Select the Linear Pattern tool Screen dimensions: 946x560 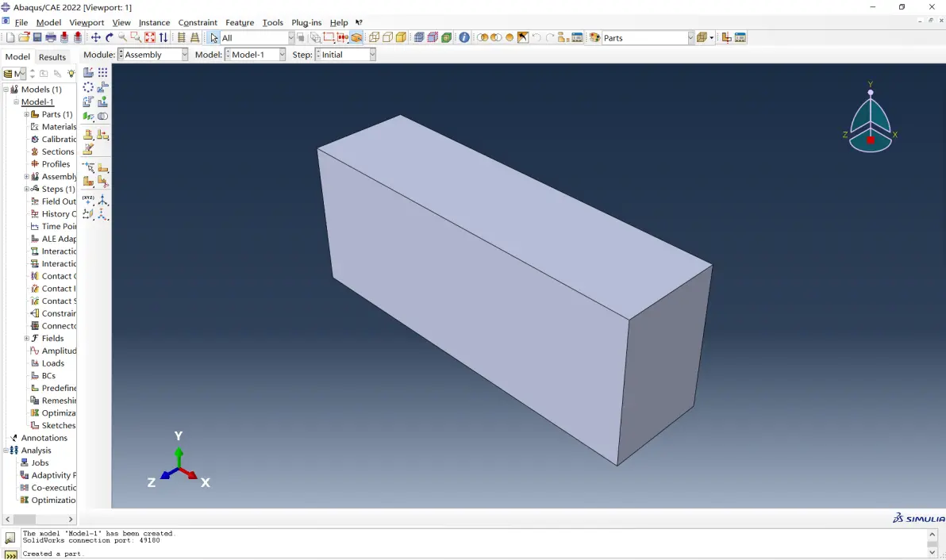coord(102,72)
